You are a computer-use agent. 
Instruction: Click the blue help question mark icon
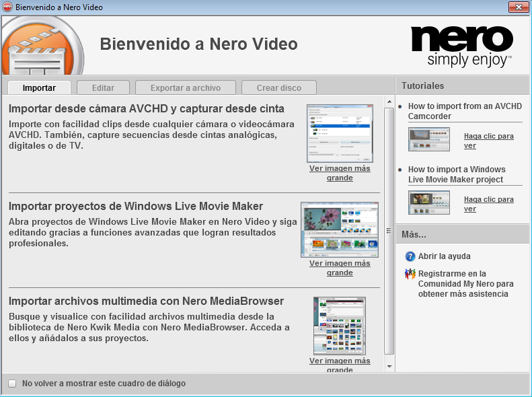click(x=410, y=256)
